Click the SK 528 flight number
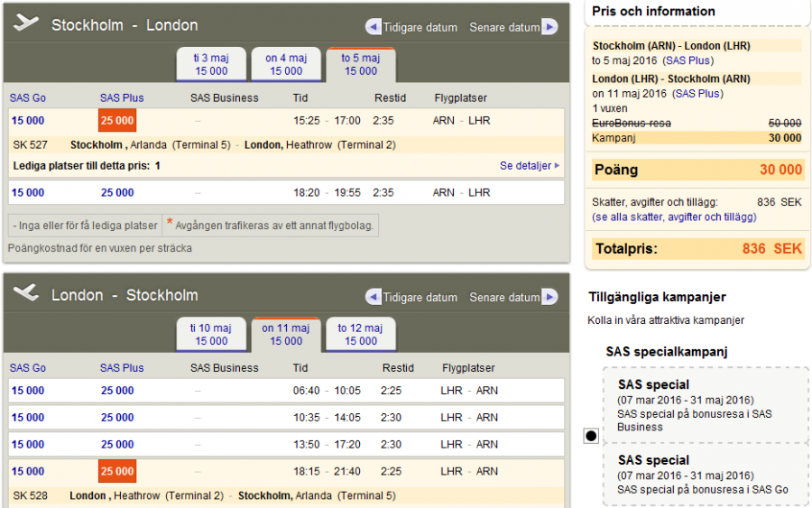812x508 pixels. coord(30,495)
